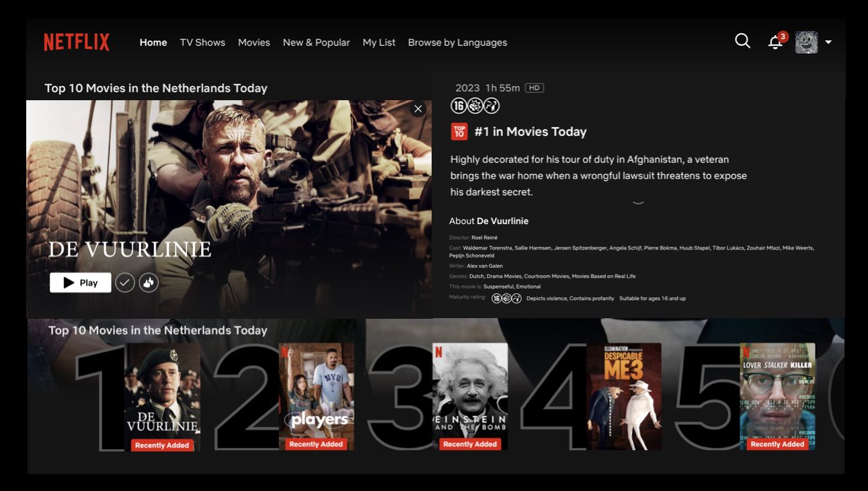This screenshot has height=491, width=868.
Task: Open cast member Zouhair Mtazi
Action: click(764, 248)
